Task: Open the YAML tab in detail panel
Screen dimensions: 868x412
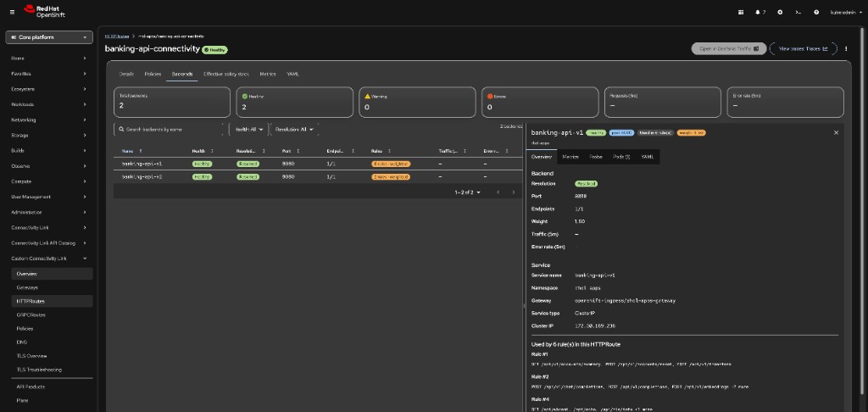Action: pos(647,157)
